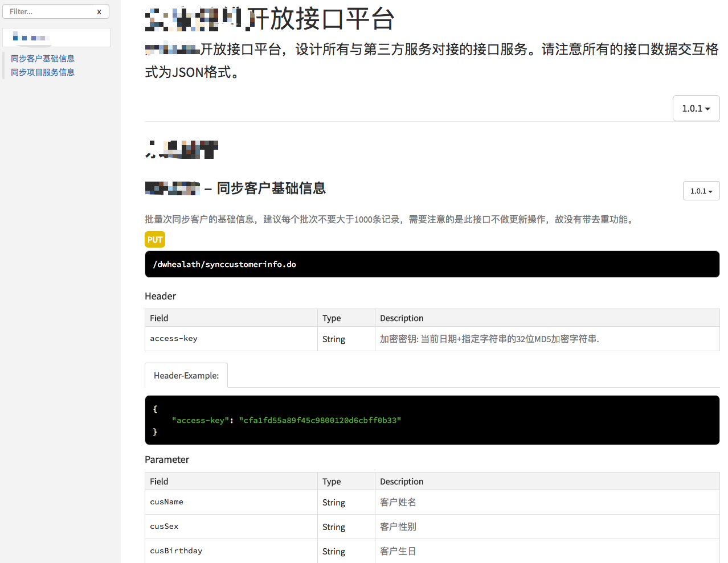
Task: Open the 同步项目服务信息 sidebar link
Action: [x=43, y=72]
